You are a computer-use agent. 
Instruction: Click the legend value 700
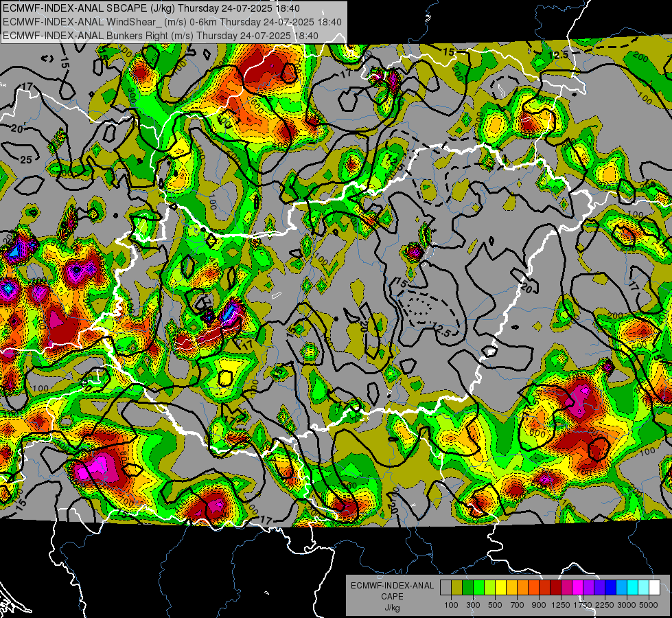click(518, 605)
